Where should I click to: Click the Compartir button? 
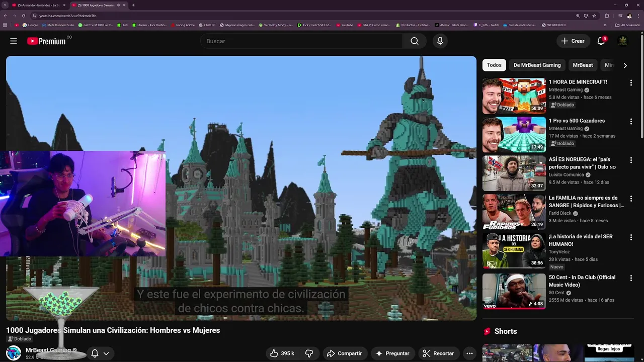[x=344, y=353]
